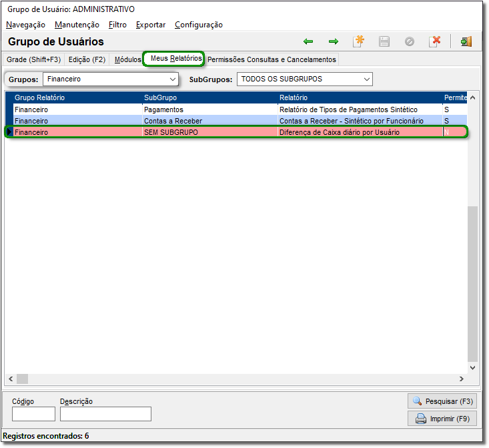
Task: Click the Grupo Relatório column header
Action: tap(78, 97)
